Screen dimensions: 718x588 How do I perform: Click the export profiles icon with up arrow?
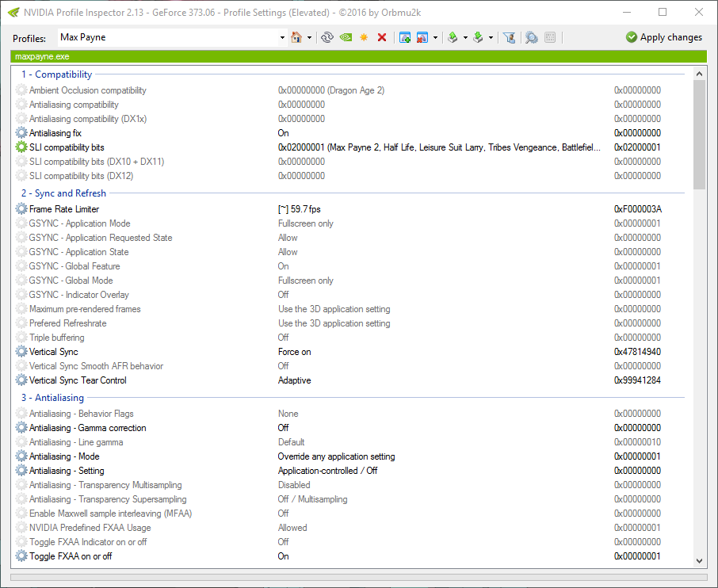pos(453,37)
